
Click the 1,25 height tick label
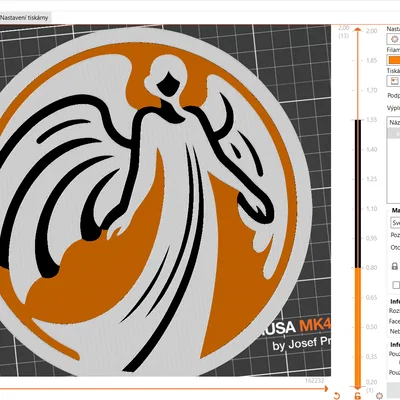(x=371, y=179)
